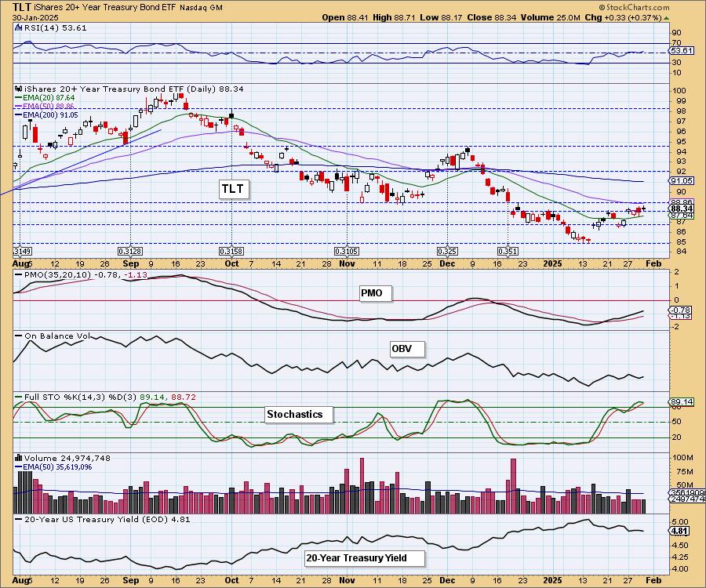This screenshot has height=588, width=706.
Task: Click the EMA(50) 88.86 legend entry in price panel
Action: point(45,106)
